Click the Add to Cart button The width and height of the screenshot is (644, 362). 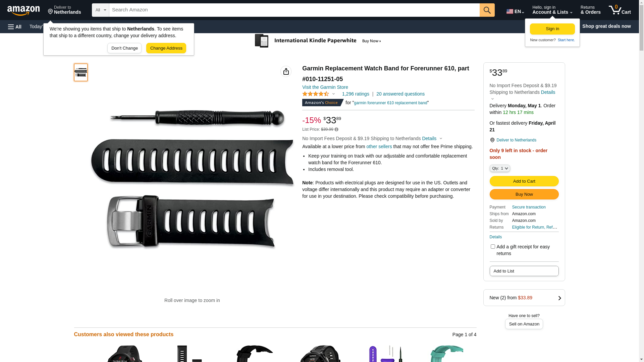coord(524,181)
